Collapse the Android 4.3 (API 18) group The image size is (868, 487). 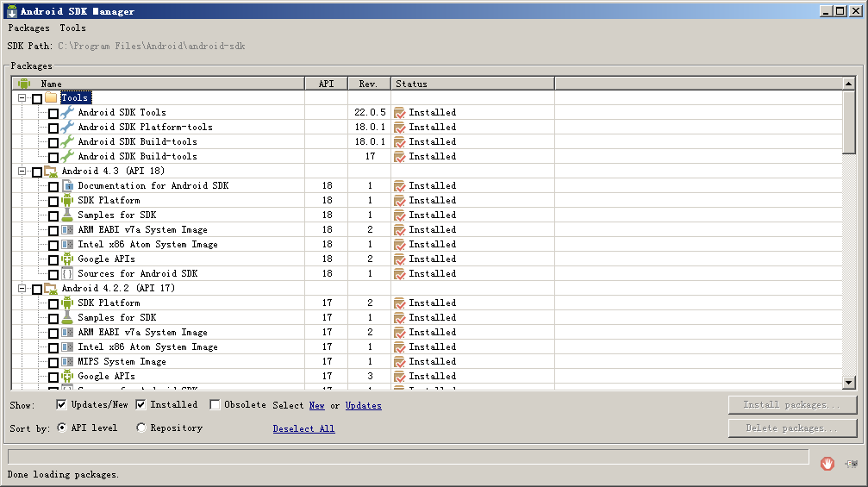(x=22, y=172)
